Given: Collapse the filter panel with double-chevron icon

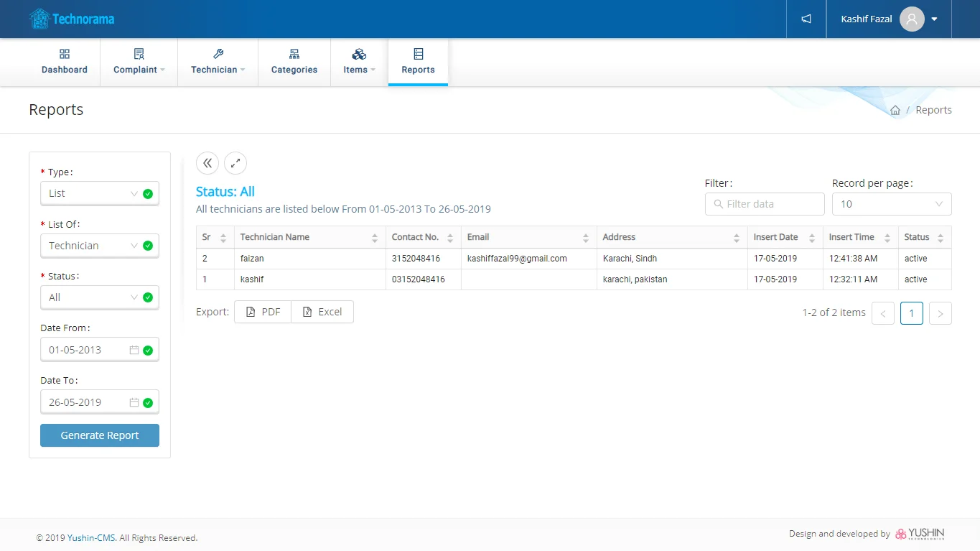Looking at the screenshot, I should coord(207,163).
